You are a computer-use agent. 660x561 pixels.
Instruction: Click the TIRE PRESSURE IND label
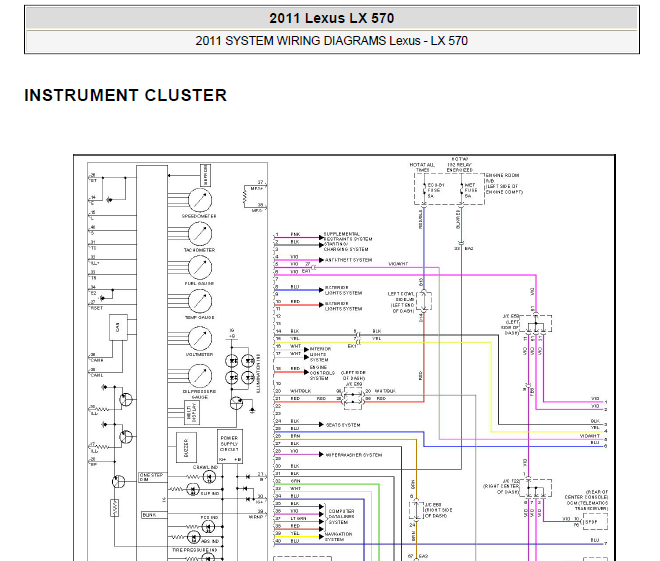(194, 550)
